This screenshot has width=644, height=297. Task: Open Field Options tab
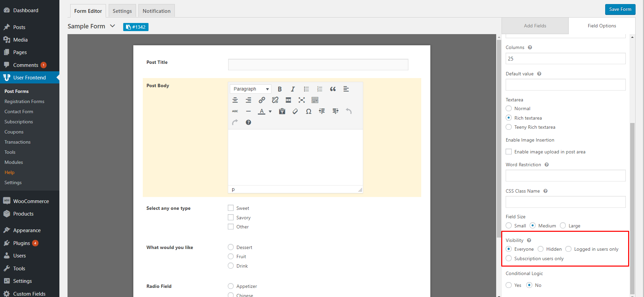[602, 26]
